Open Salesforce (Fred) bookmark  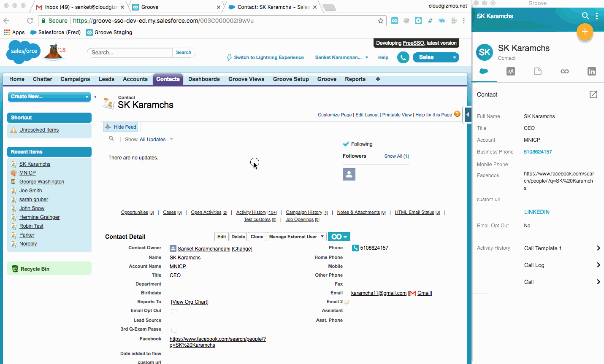click(x=55, y=32)
